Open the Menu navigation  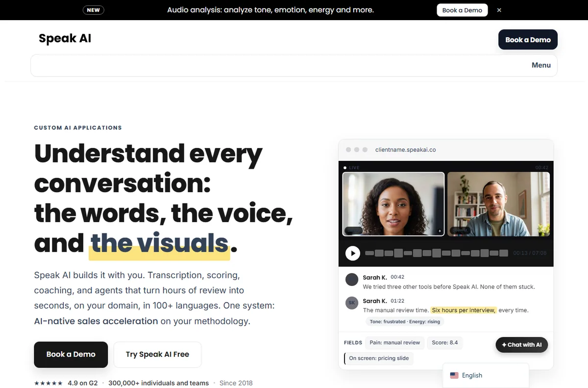[x=541, y=65]
